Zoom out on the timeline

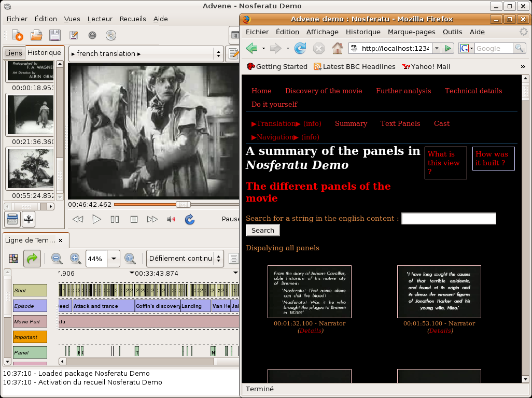(x=57, y=259)
